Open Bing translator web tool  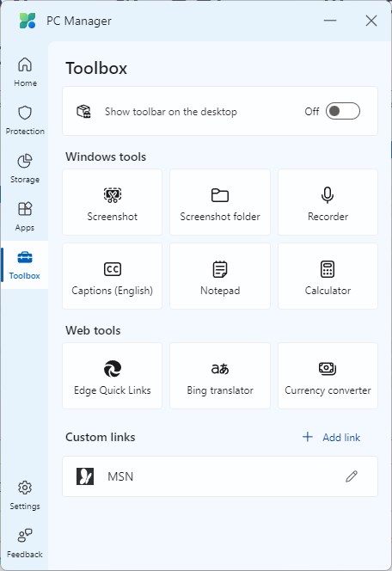point(220,376)
